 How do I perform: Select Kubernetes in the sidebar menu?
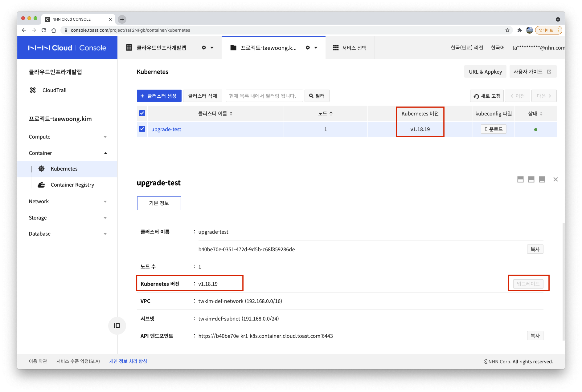tap(67, 169)
